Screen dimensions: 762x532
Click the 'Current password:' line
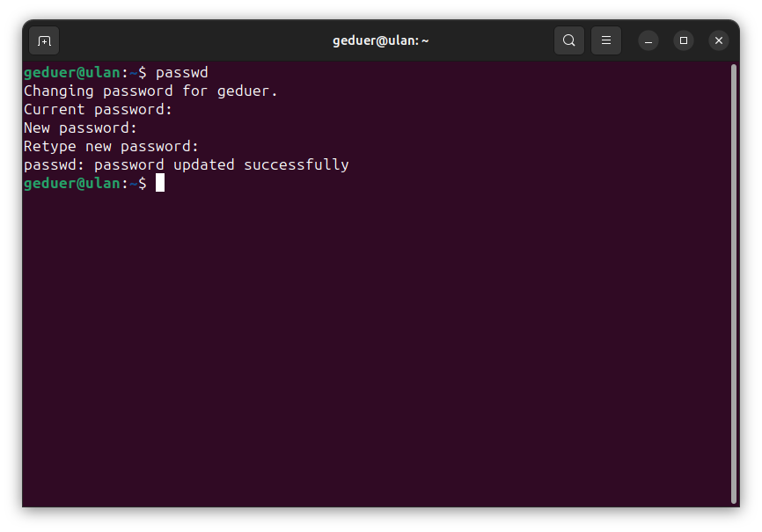click(x=98, y=110)
